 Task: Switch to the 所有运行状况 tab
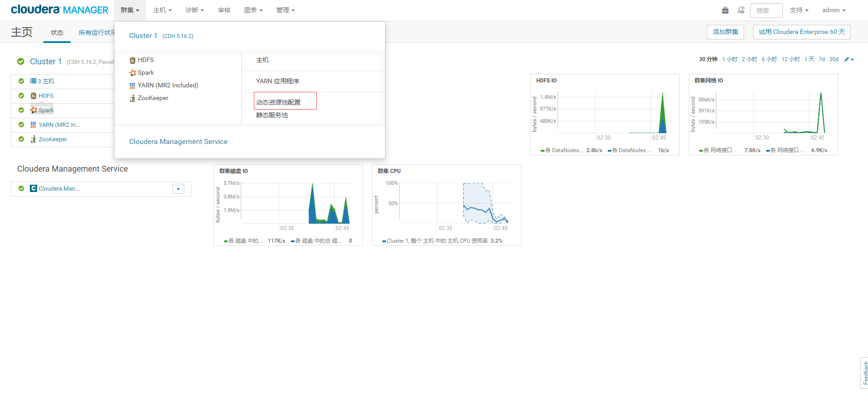click(x=96, y=33)
